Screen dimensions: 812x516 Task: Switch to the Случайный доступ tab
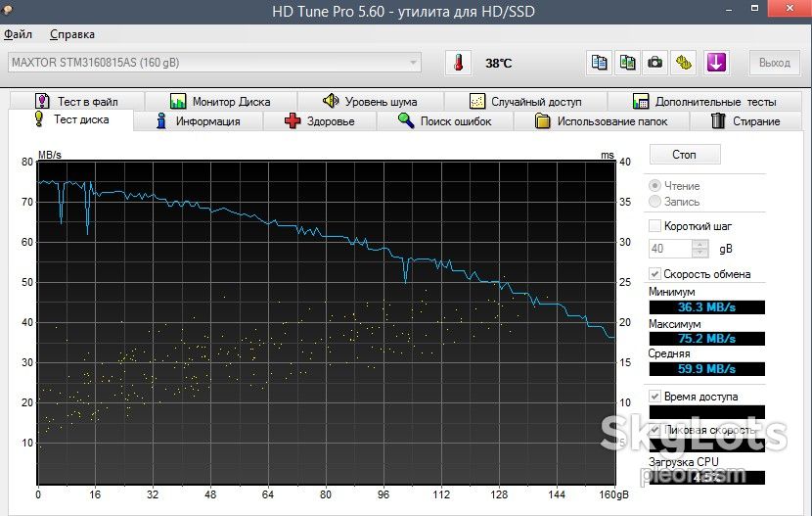point(525,101)
